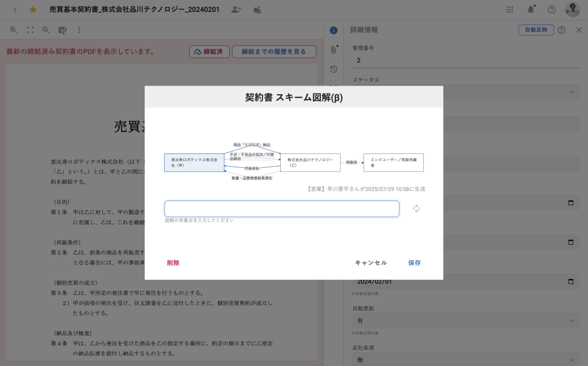
Task: Click the 再販売 arrow label in the diagram
Action: [352, 163]
